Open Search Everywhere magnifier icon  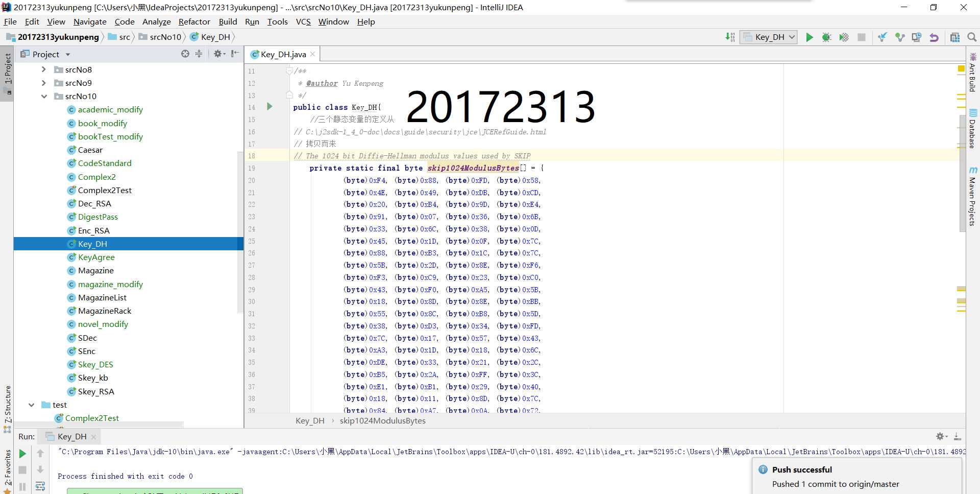click(972, 37)
